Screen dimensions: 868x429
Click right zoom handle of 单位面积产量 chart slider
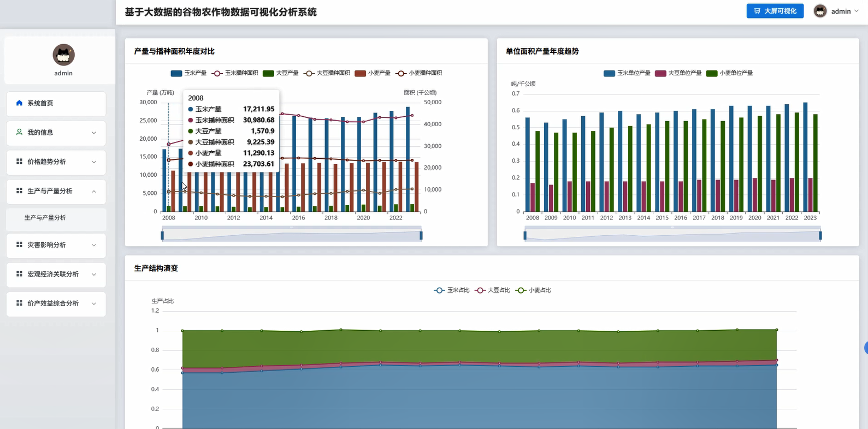(x=820, y=235)
